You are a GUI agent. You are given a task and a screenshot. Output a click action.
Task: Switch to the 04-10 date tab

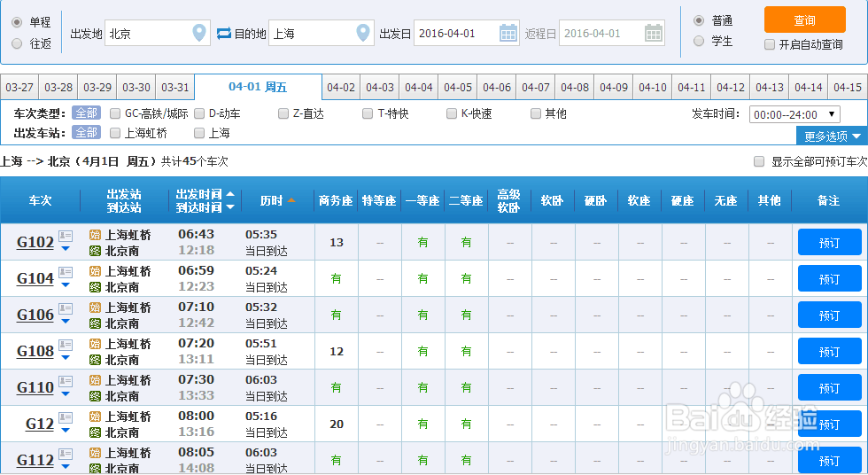653,88
